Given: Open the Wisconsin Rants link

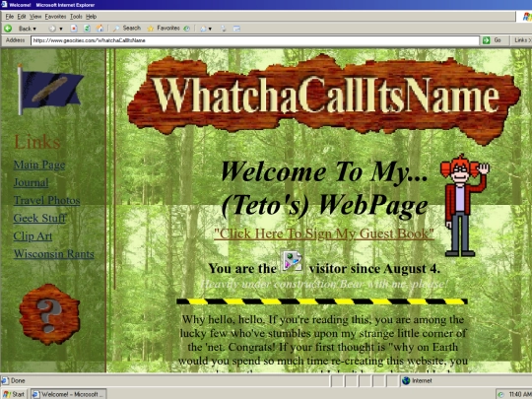Looking at the screenshot, I should pos(53,254).
